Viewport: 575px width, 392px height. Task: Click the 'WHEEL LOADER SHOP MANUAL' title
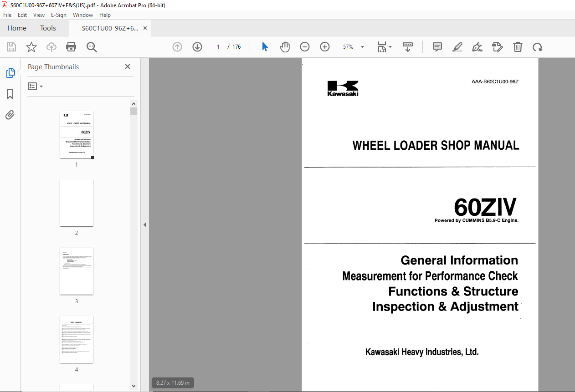[436, 146]
